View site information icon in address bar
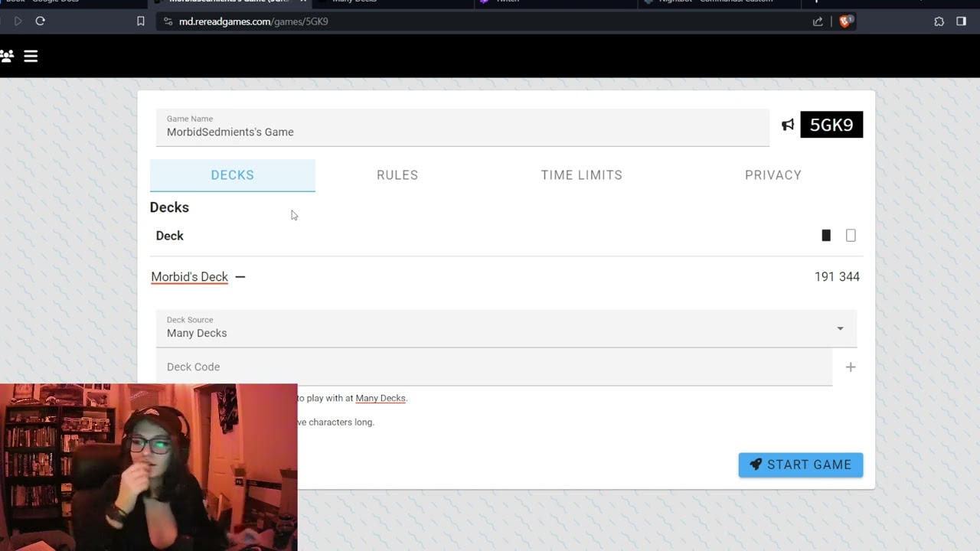 tap(168, 21)
